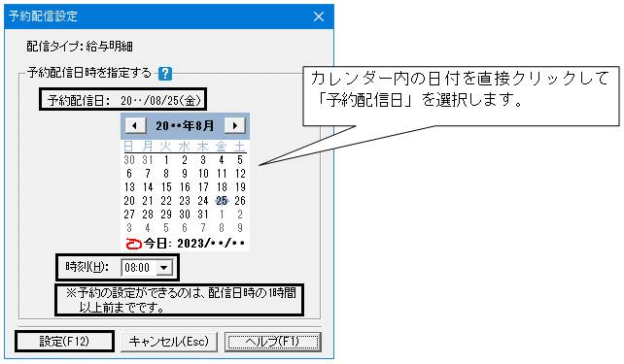Select August 16 in the calendar
This screenshot has height=364, width=624.
click(185, 187)
